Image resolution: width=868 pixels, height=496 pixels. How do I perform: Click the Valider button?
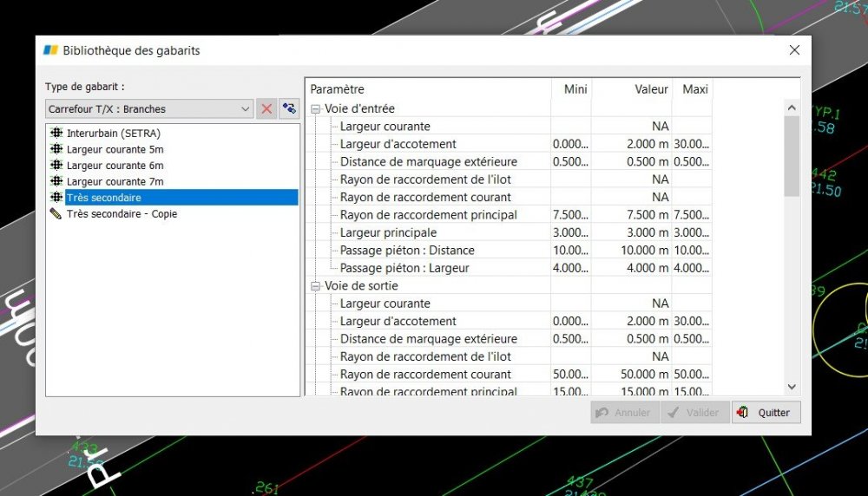click(x=694, y=413)
